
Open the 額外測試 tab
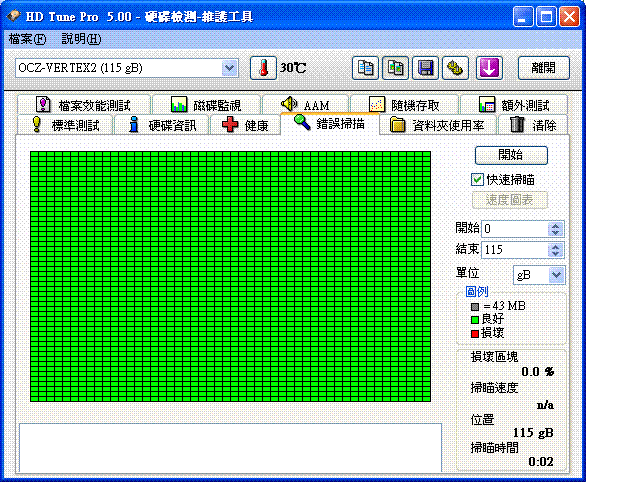514,105
